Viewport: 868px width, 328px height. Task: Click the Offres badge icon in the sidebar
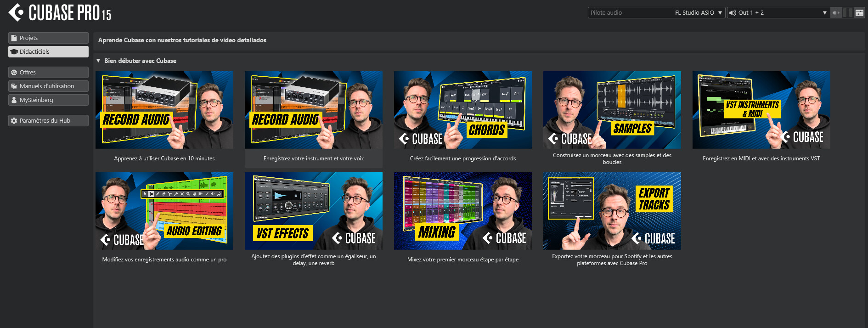point(14,73)
